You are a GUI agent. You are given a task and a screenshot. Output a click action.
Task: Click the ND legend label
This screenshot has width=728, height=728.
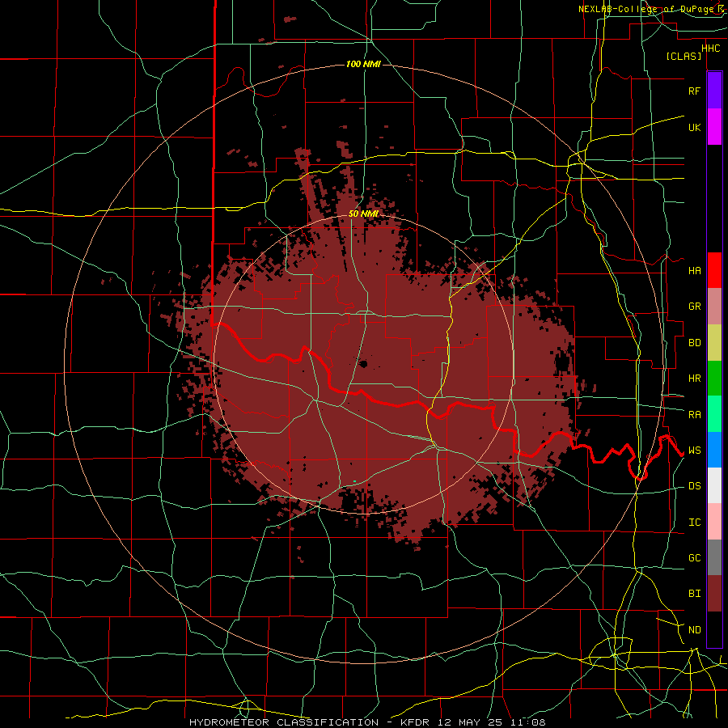[694, 630]
